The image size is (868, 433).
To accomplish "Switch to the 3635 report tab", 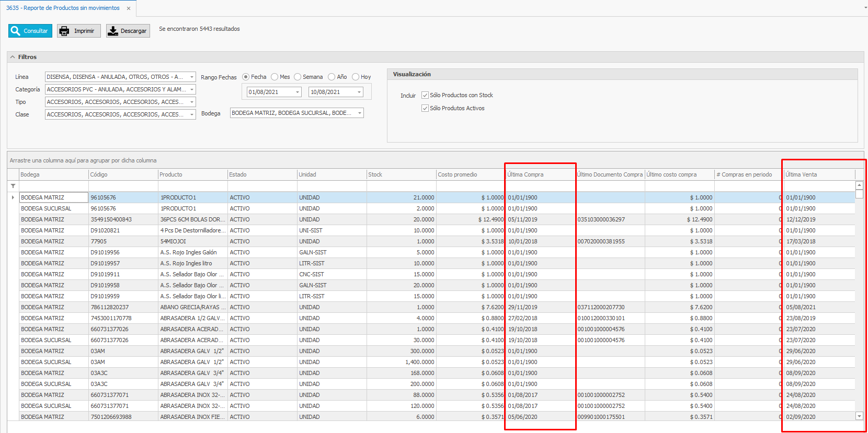I will coord(63,8).
